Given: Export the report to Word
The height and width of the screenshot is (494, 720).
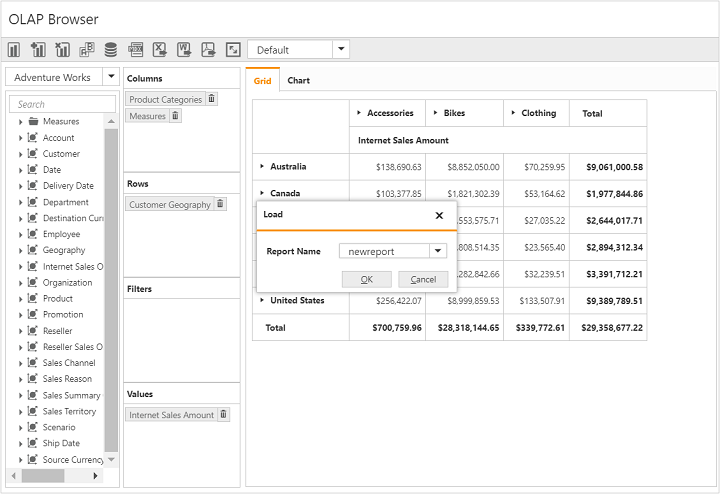Looking at the screenshot, I should click(x=184, y=50).
